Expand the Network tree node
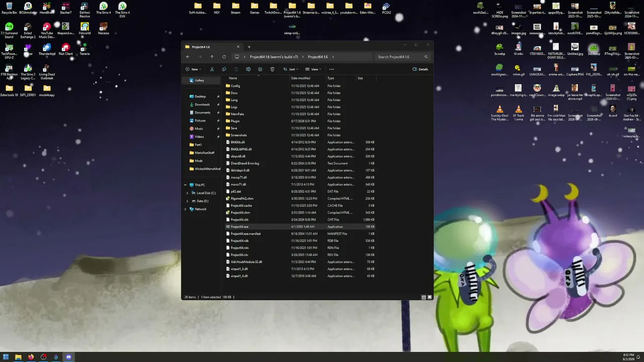Screen dimensions: 644x362 (185, 209)
